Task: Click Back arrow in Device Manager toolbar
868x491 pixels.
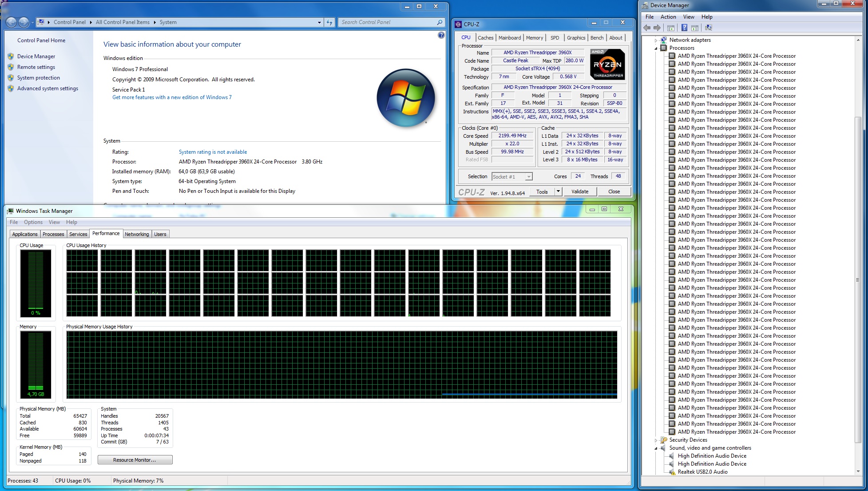Action: click(x=647, y=28)
